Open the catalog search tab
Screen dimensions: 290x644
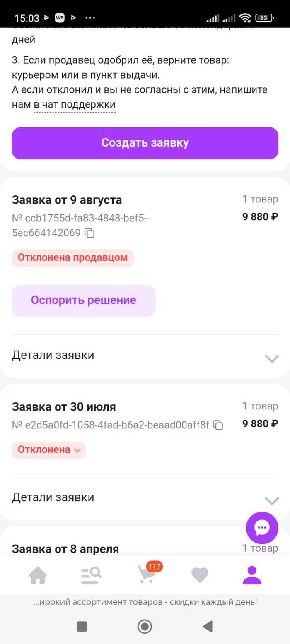tap(91, 575)
